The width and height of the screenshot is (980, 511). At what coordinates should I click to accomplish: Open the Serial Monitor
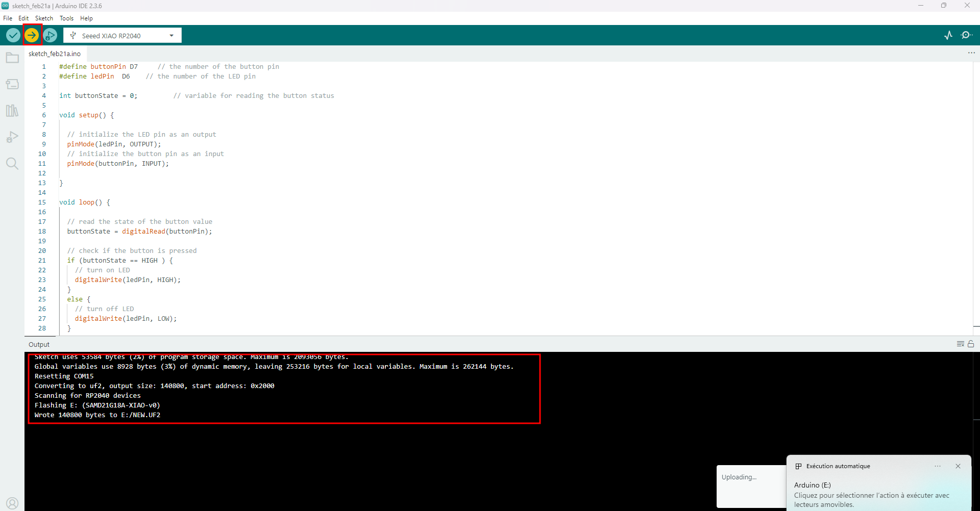[966, 35]
